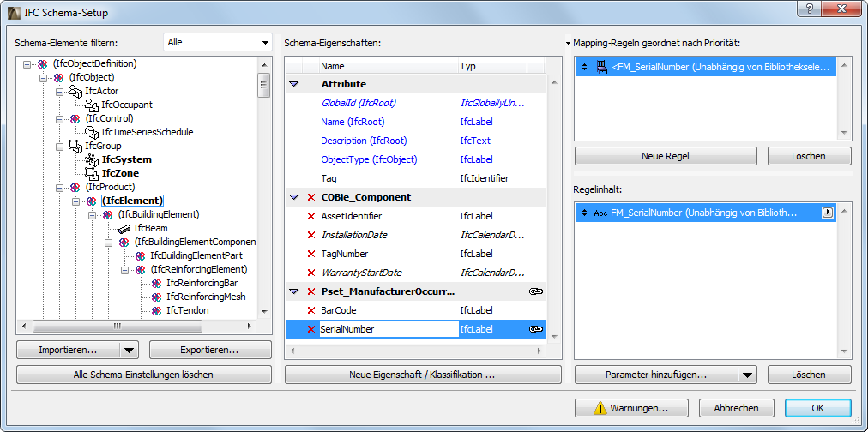Image resolution: width=868 pixels, height=432 pixels.
Task: Click the Neue Regel button
Action: click(666, 156)
